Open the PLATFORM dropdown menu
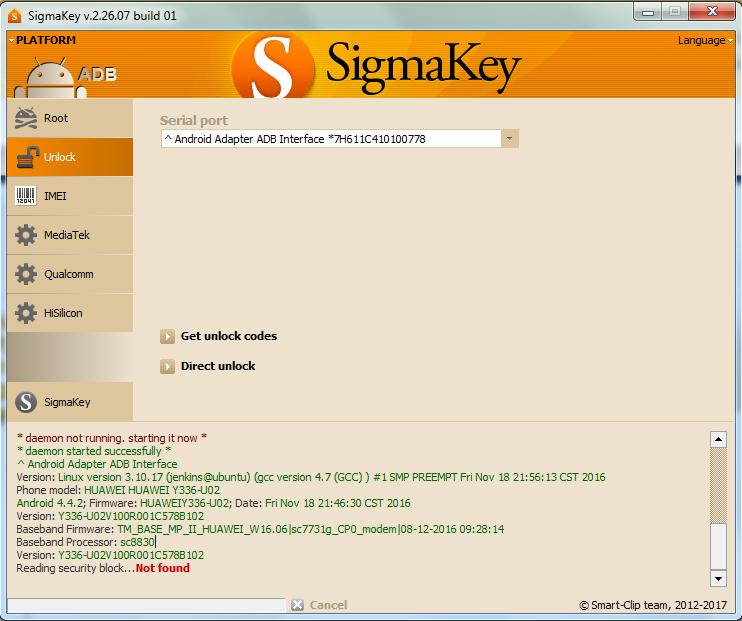The width and height of the screenshot is (742, 621). (x=42, y=40)
